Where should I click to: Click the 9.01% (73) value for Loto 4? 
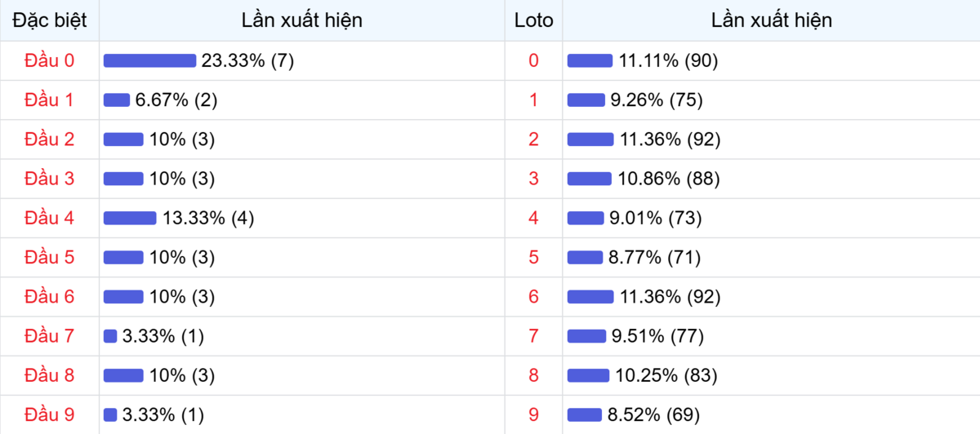pyautogui.click(x=661, y=218)
